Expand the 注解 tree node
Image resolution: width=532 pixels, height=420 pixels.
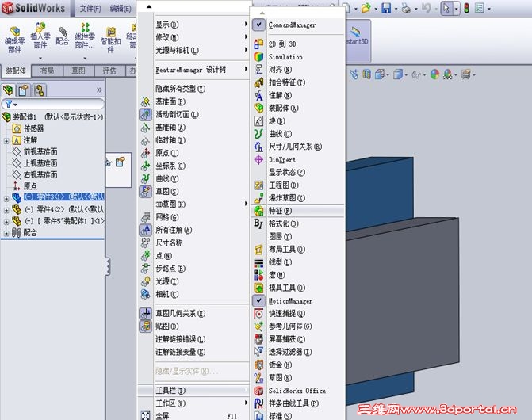pyautogui.click(x=6, y=141)
